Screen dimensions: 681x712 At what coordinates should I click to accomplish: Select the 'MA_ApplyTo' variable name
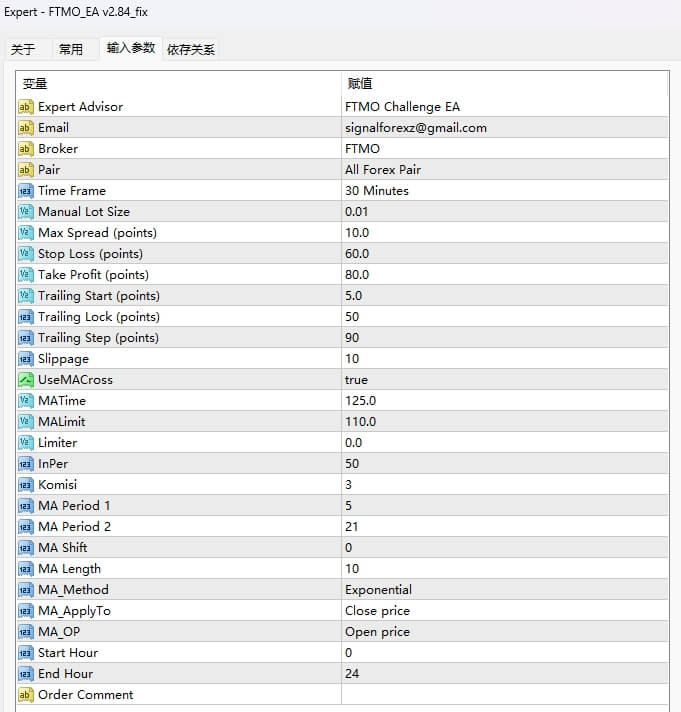click(x=74, y=611)
